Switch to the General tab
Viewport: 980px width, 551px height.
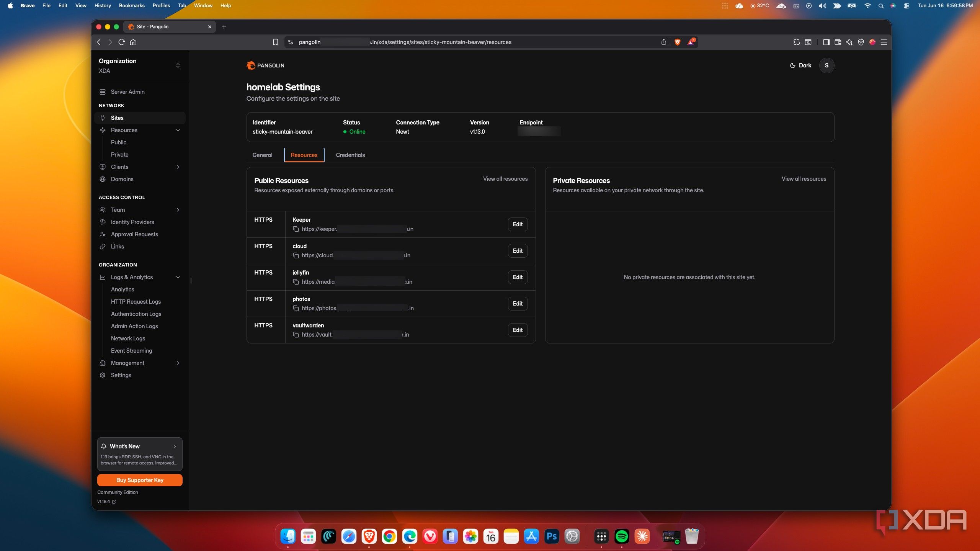(x=262, y=155)
